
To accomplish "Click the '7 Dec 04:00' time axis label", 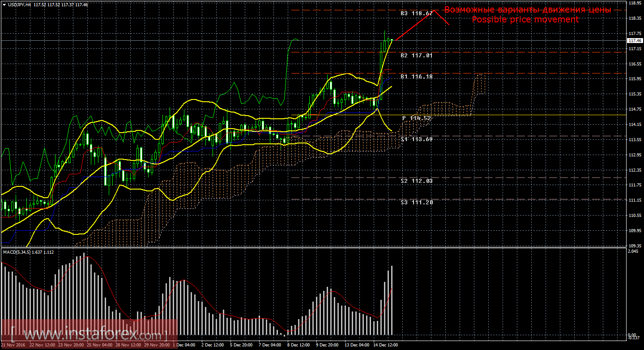I will (x=269, y=346).
